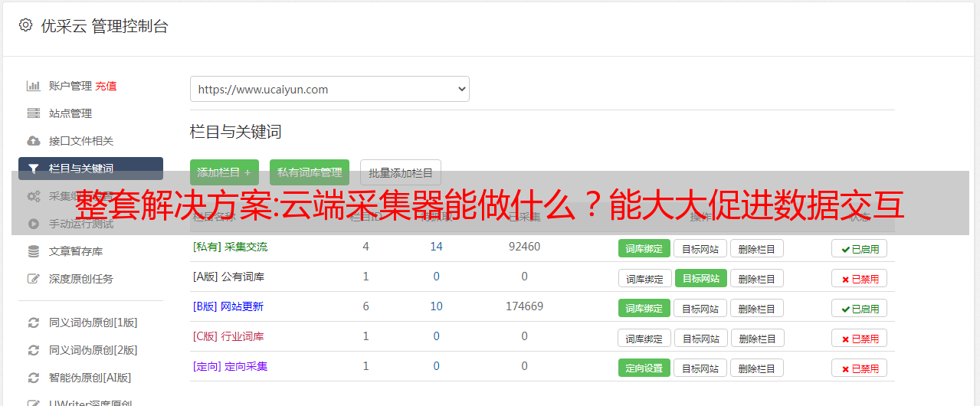Screen dimensions: 980x406
Task: Click 词库绑定 for 网站更新 row
Action: pos(644,308)
